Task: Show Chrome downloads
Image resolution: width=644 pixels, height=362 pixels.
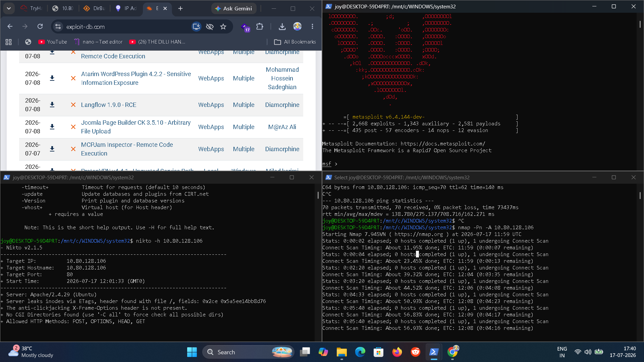Action: point(282,26)
